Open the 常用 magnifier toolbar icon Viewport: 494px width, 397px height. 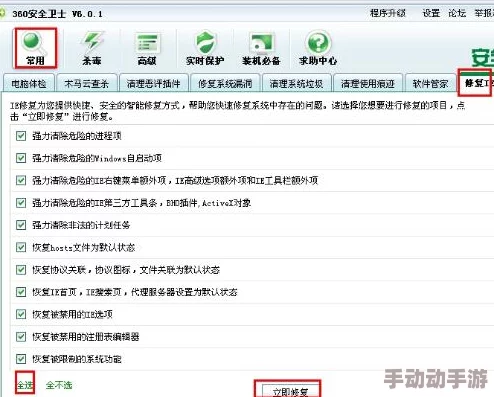tap(35, 48)
